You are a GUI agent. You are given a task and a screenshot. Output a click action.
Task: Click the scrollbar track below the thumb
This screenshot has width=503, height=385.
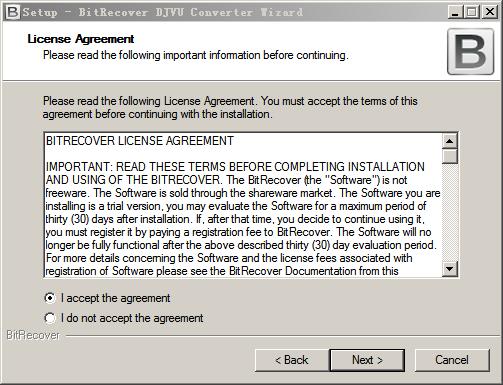click(x=450, y=212)
